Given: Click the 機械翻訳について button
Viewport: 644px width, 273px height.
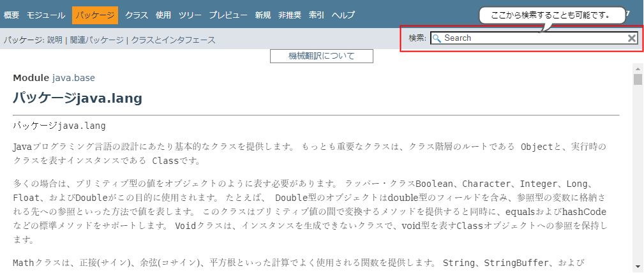Looking at the screenshot, I should click(322, 56).
